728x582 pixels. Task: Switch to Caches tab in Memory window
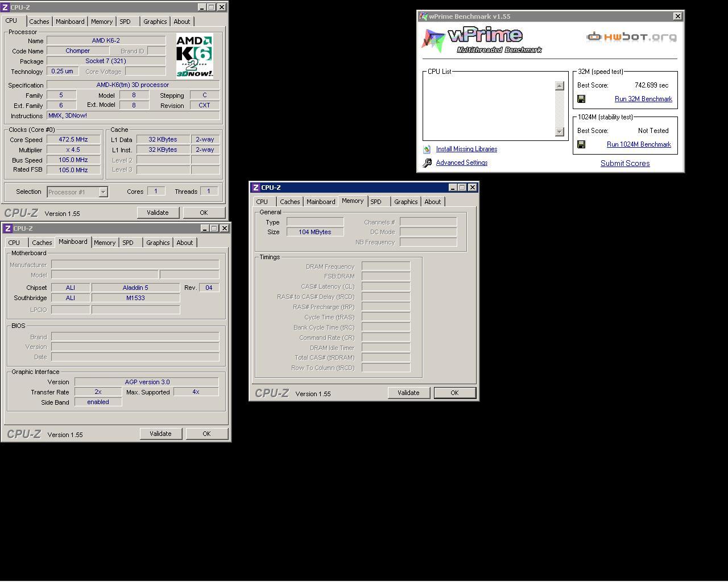(x=290, y=202)
